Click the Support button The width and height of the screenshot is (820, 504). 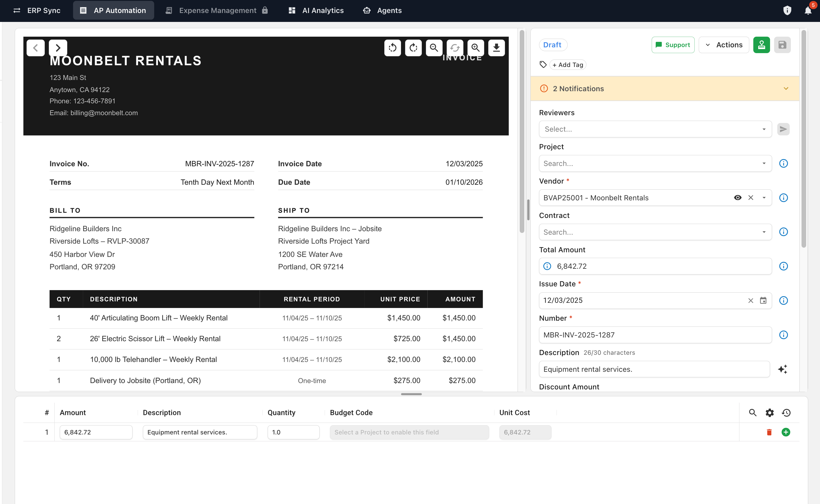click(x=673, y=45)
